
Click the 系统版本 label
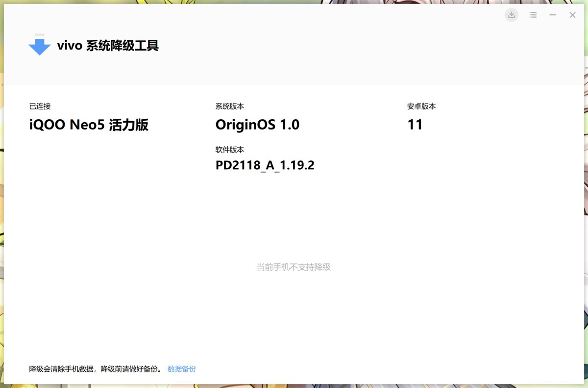point(229,106)
